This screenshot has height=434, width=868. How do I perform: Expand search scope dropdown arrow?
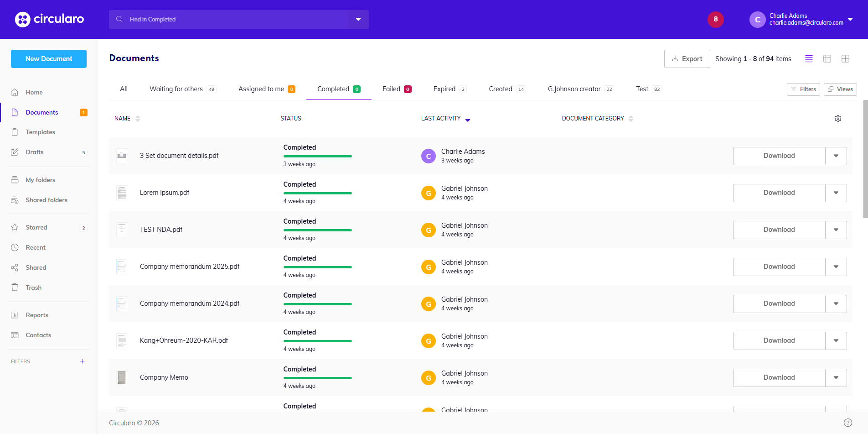coord(358,20)
